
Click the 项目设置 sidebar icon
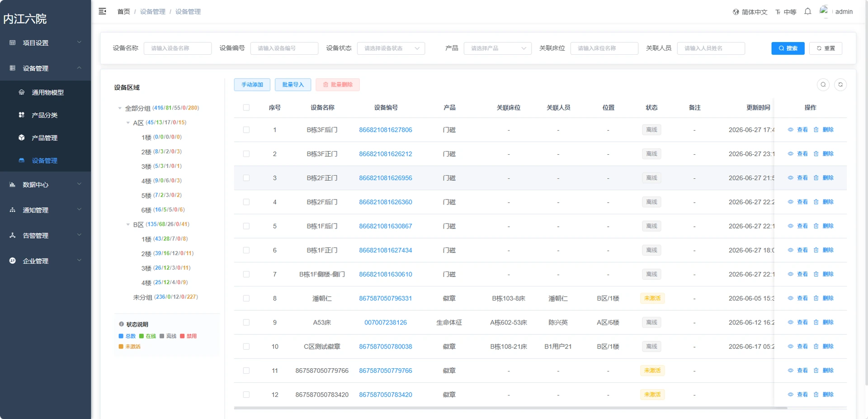click(13, 43)
